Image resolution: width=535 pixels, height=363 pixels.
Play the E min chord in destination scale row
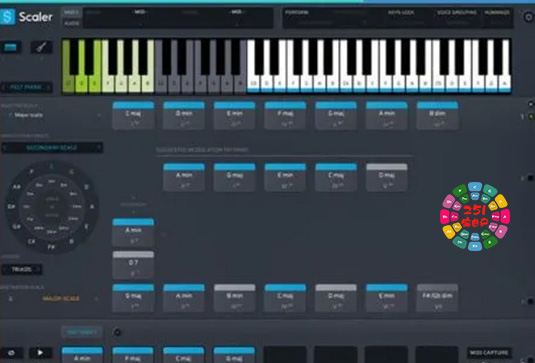(387, 299)
